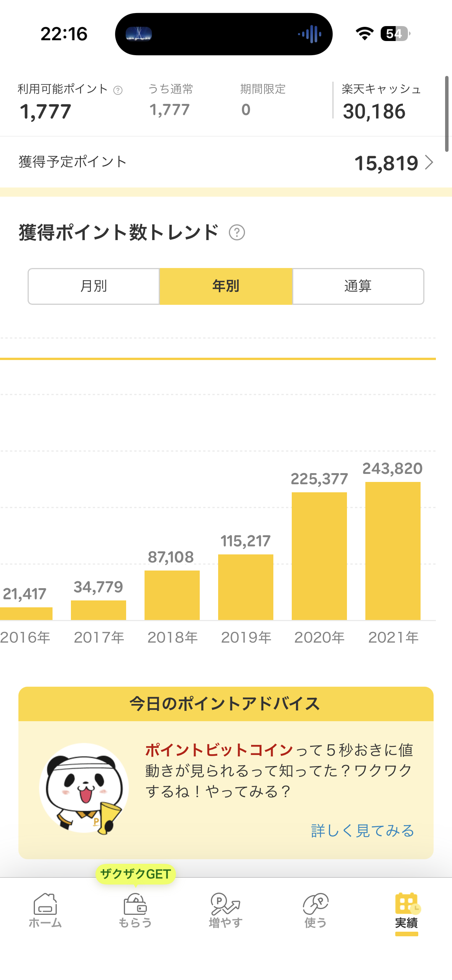Tap the panda mascot image
The height and width of the screenshot is (980, 452).
84,788
